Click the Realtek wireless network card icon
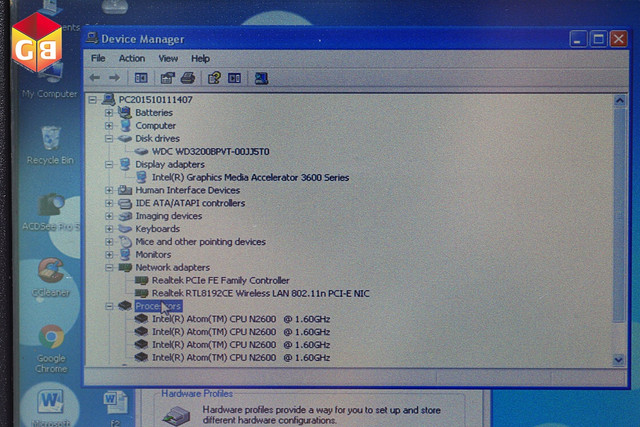This screenshot has height=427, width=640. pos(141,294)
